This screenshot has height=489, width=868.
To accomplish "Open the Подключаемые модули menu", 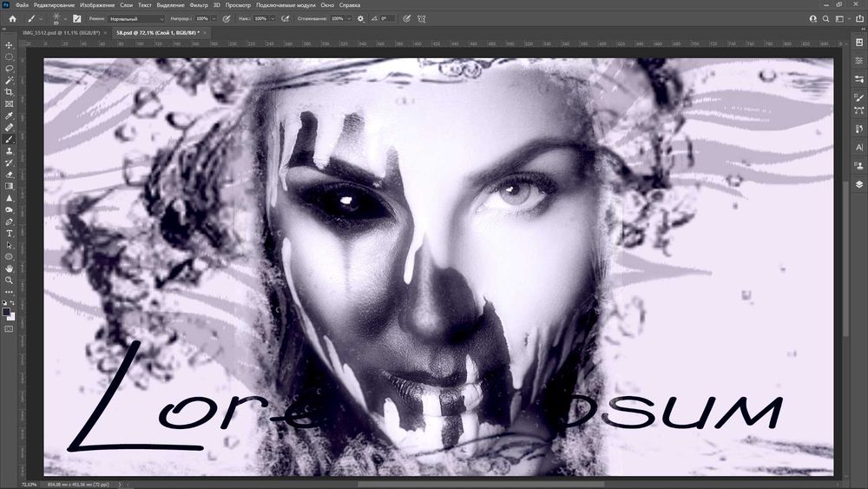I will [286, 5].
